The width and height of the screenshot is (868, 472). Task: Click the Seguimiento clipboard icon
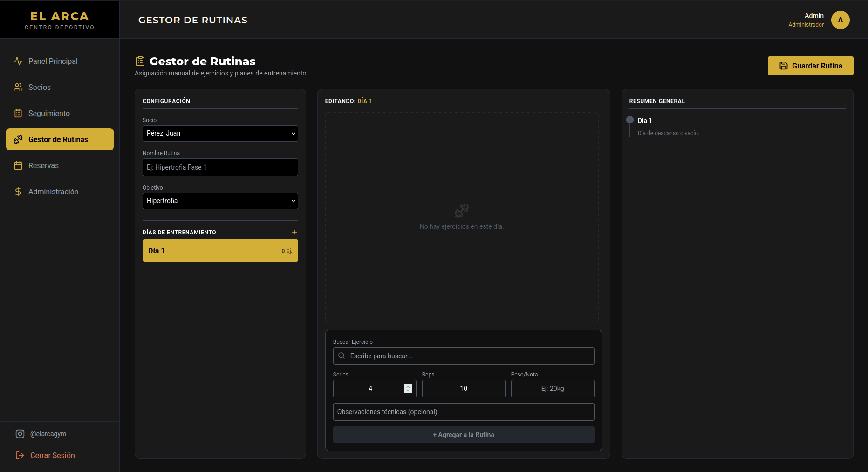click(18, 113)
